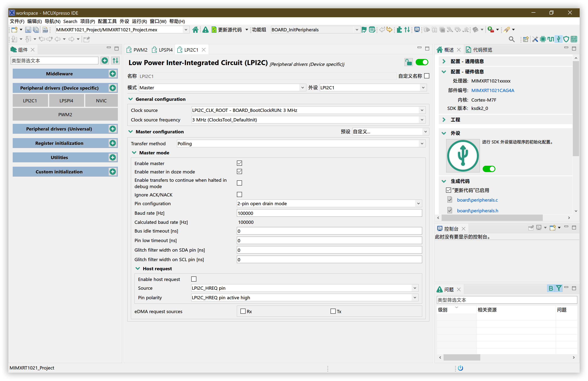Check Enable transfers when halted in debug mode
The image size is (588, 381).
pyautogui.click(x=239, y=183)
